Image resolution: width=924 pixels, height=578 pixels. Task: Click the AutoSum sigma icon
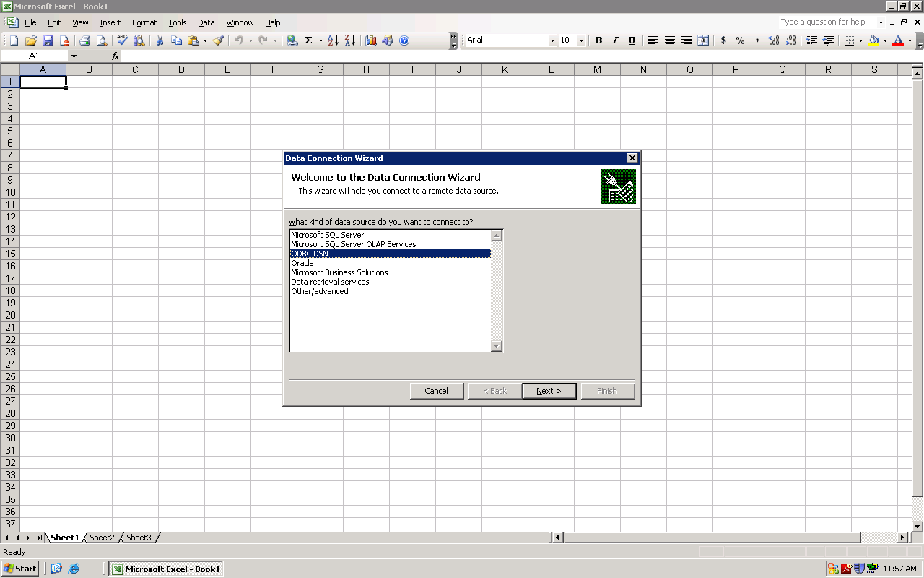pos(309,40)
